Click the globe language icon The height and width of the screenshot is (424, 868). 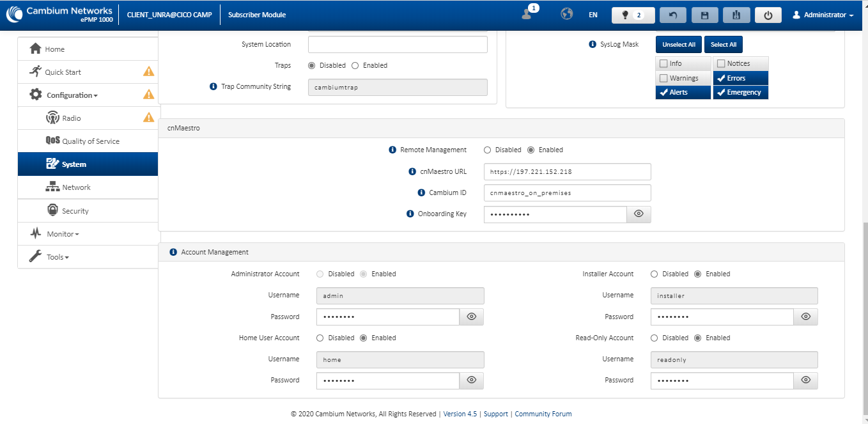coord(566,14)
